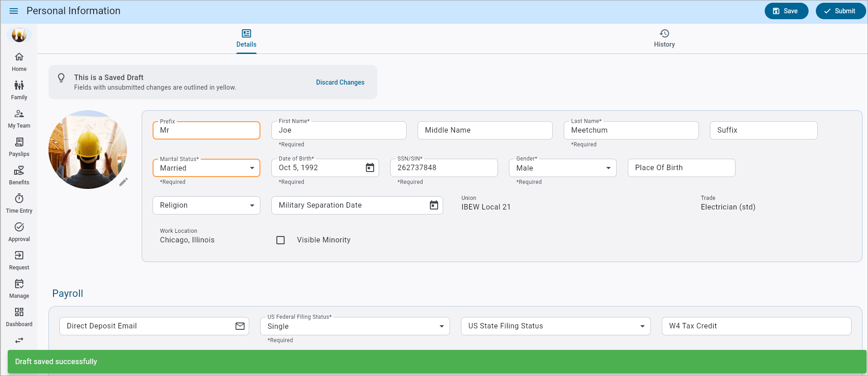
Task: Open Time Entry from the sidebar
Action: coord(19,204)
